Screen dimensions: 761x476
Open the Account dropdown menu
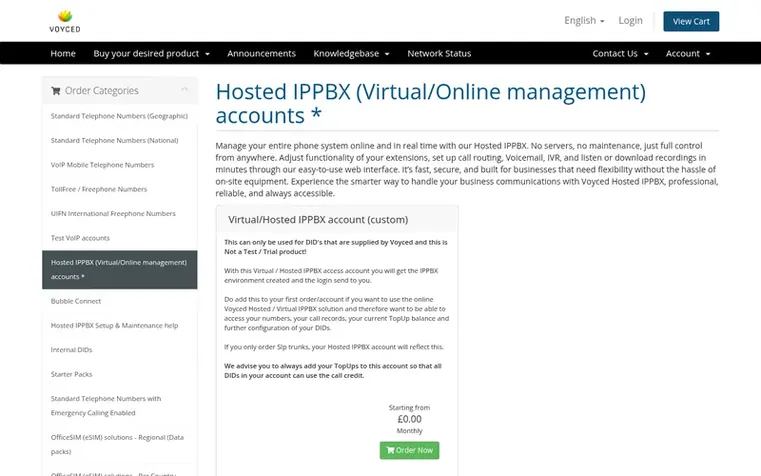coord(688,53)
